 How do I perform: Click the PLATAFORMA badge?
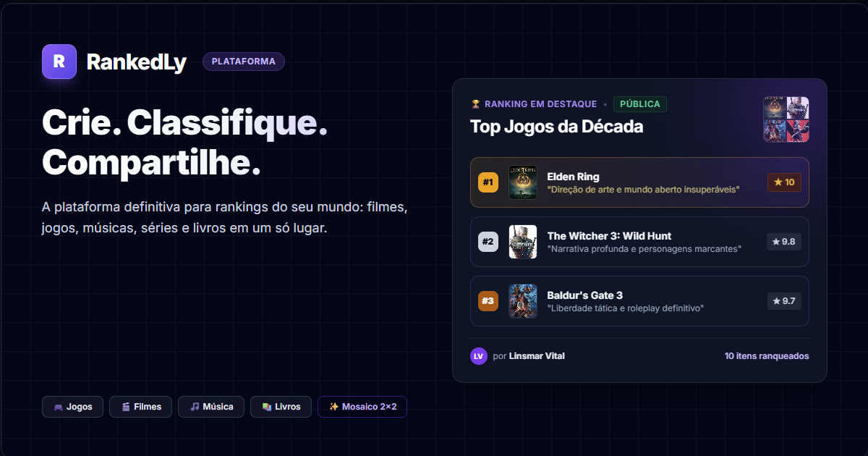[x=244, y=62]
